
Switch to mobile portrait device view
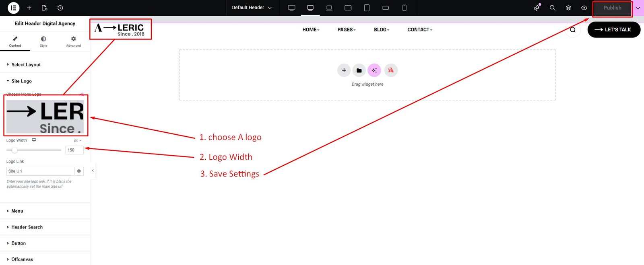[x=404, y=8]
